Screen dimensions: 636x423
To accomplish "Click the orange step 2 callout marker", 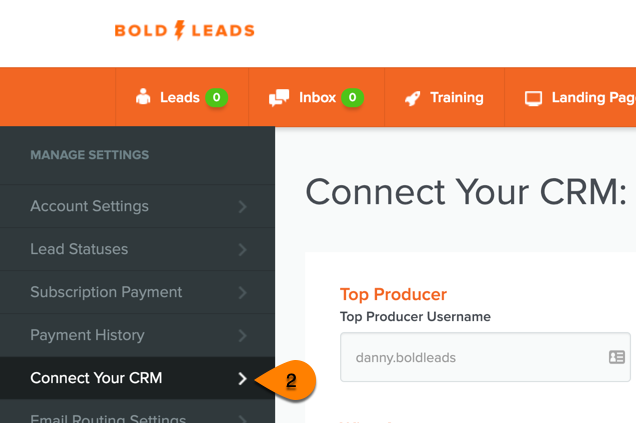I will 286,380.
